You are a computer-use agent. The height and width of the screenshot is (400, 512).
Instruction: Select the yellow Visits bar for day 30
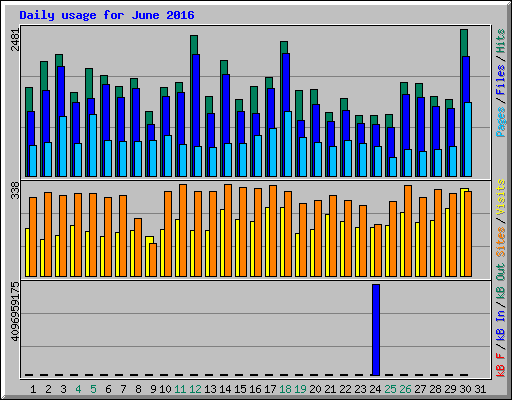462,232
